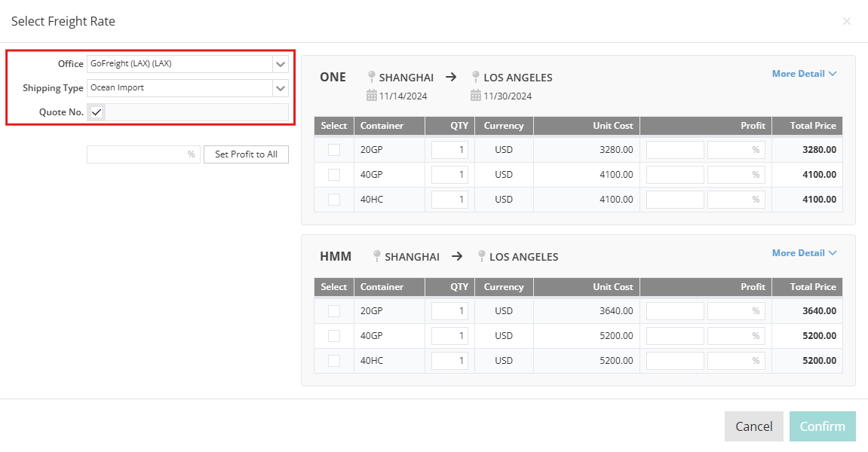This screenshot has width=868, height=452.
Task: Click the Cancel button
Action: pos(753,426)
